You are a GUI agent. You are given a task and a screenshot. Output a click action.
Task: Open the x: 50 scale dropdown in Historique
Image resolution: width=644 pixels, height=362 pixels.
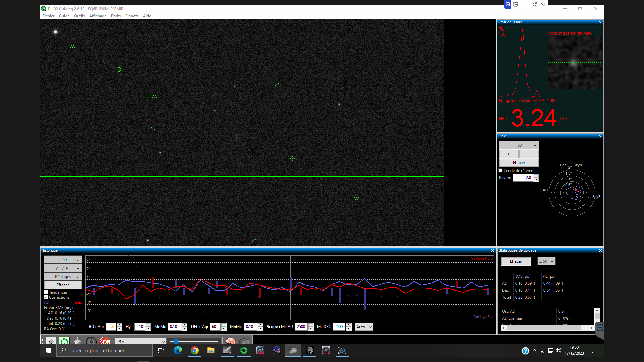click(x=63, y=260)
